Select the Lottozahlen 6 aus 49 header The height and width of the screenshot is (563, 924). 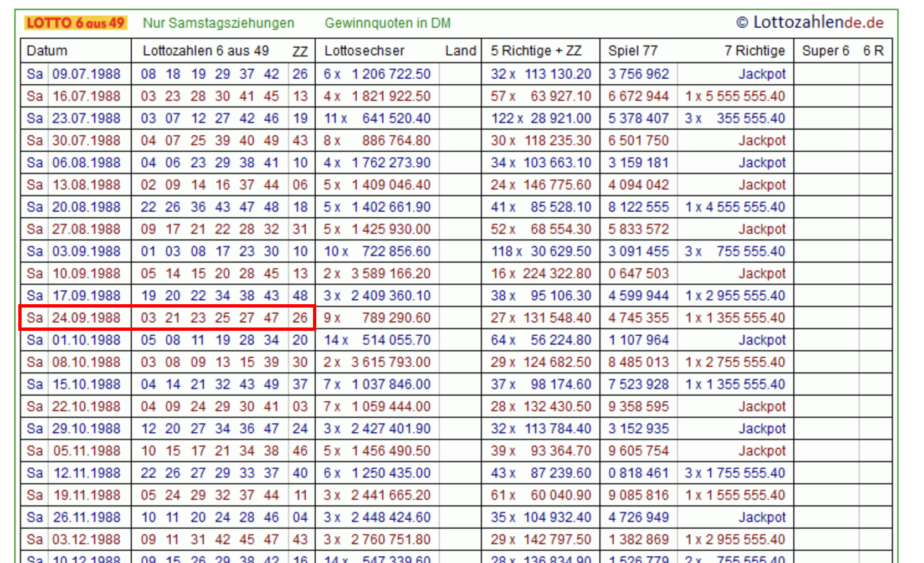coord(206,50)
